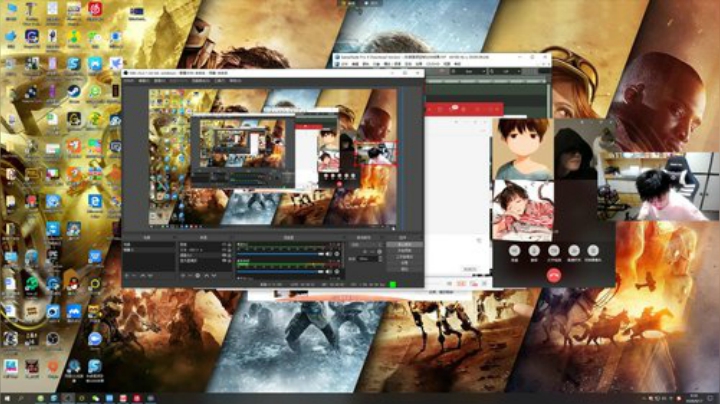
Task: Click the transition duration input field
Action: [367, 258]
